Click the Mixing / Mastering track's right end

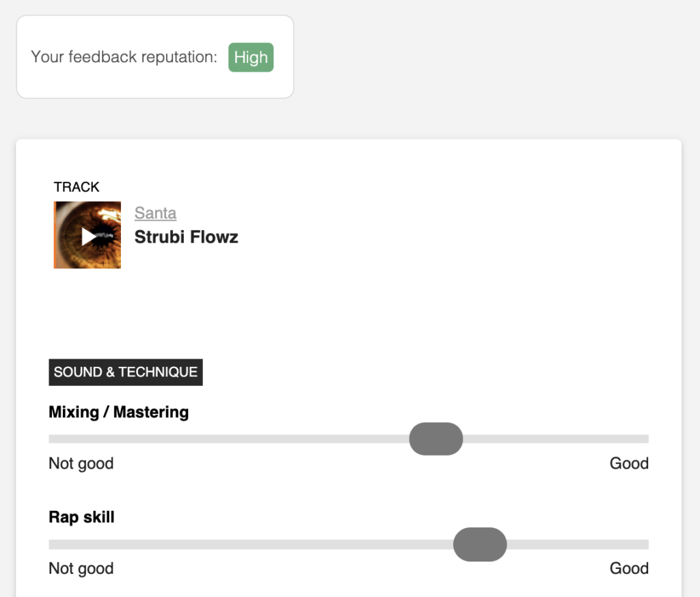[645, 439]
